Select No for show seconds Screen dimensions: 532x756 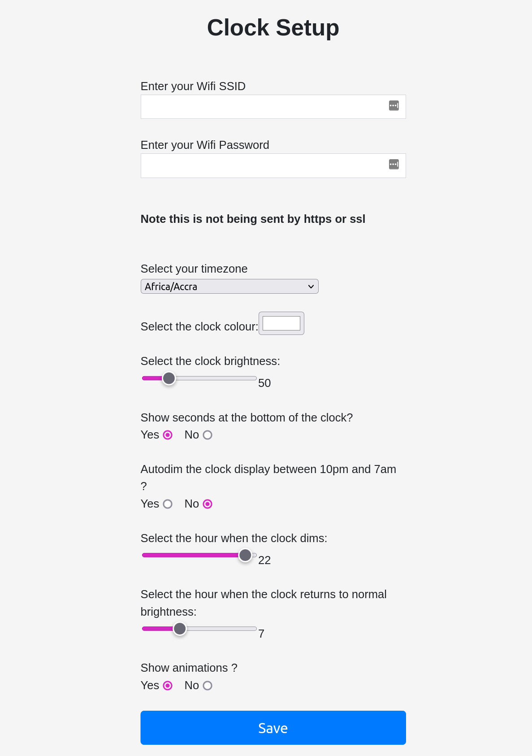[x=208, y=435]
